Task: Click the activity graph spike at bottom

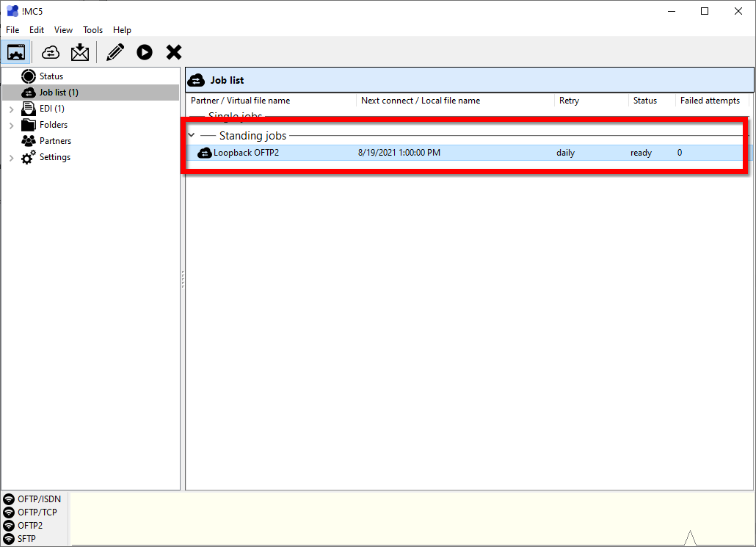Action: click(x=690, y=537)
